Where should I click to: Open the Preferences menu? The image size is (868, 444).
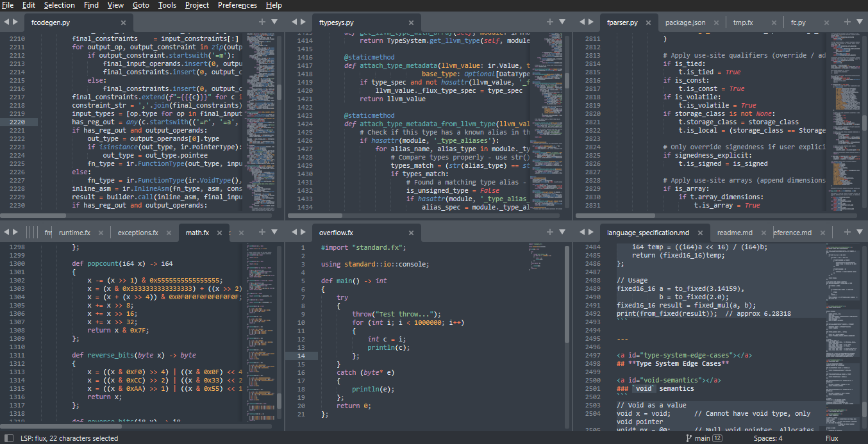coord(237,5)
